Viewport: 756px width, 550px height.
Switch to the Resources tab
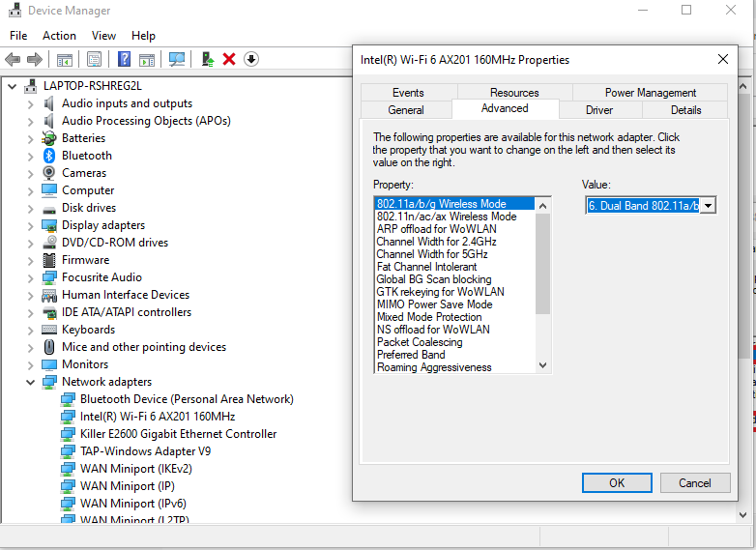point(514,93)
